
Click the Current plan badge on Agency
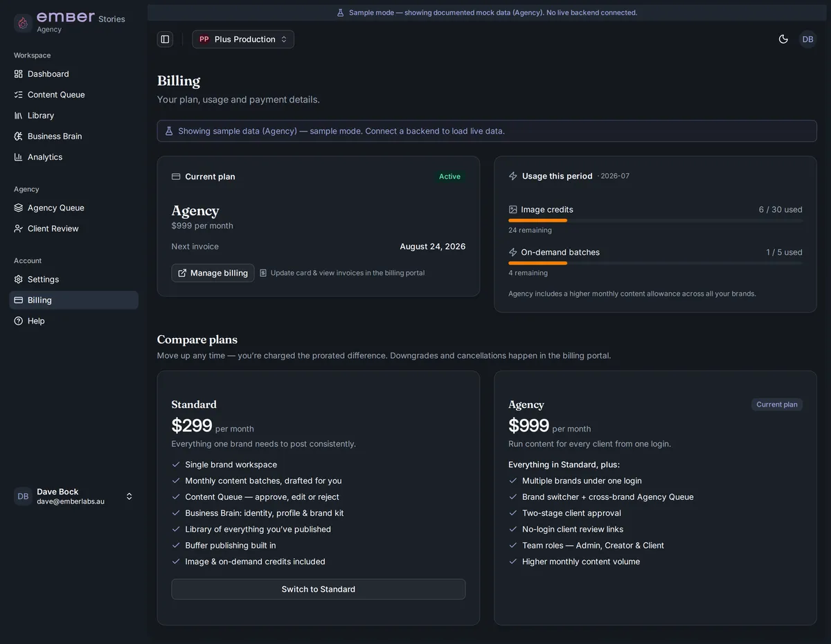(777, 404)
